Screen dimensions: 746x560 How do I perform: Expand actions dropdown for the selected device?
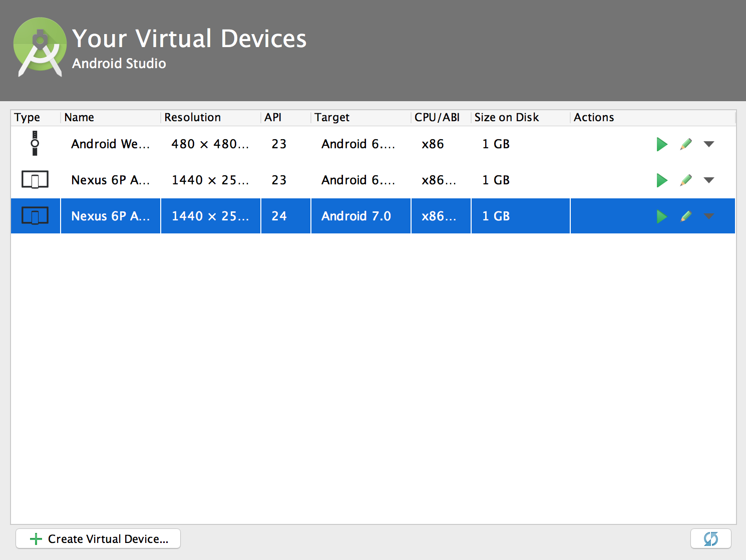709,216
